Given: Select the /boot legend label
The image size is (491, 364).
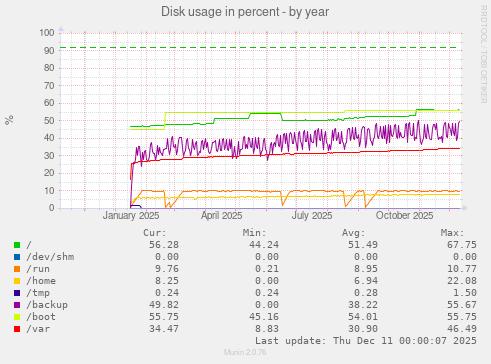Looking at the screenshot, I should 41,317.
